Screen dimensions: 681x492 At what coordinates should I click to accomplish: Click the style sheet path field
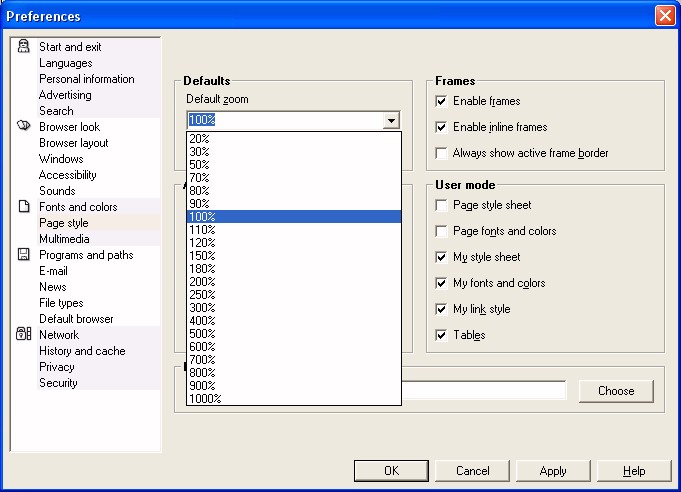tap(483, 390)
